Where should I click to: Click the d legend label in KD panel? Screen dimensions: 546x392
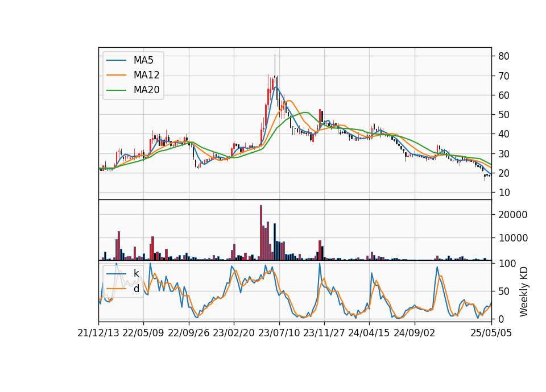[x=136, y=289]
